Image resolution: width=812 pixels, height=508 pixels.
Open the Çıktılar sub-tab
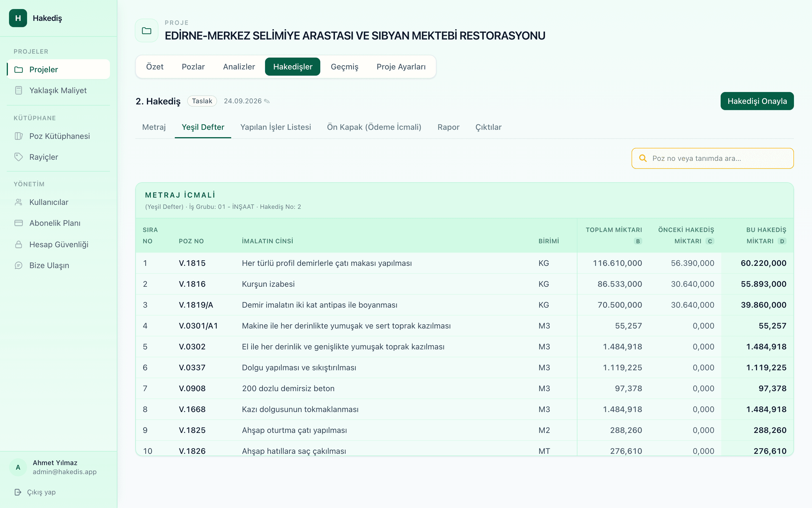488,127
